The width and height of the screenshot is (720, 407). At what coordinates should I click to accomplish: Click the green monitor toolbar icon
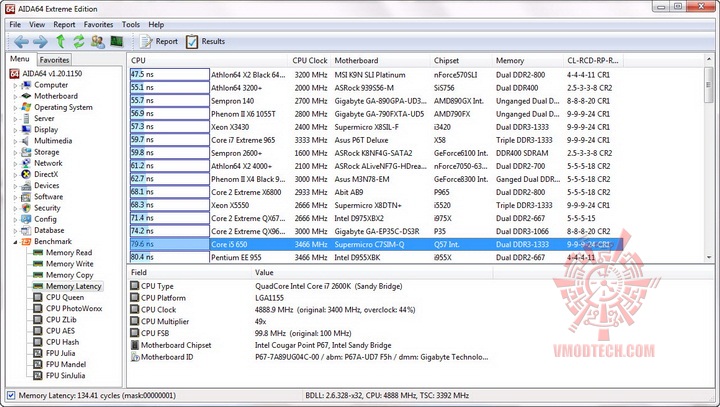pyautogui.click(x=117, y=42)
